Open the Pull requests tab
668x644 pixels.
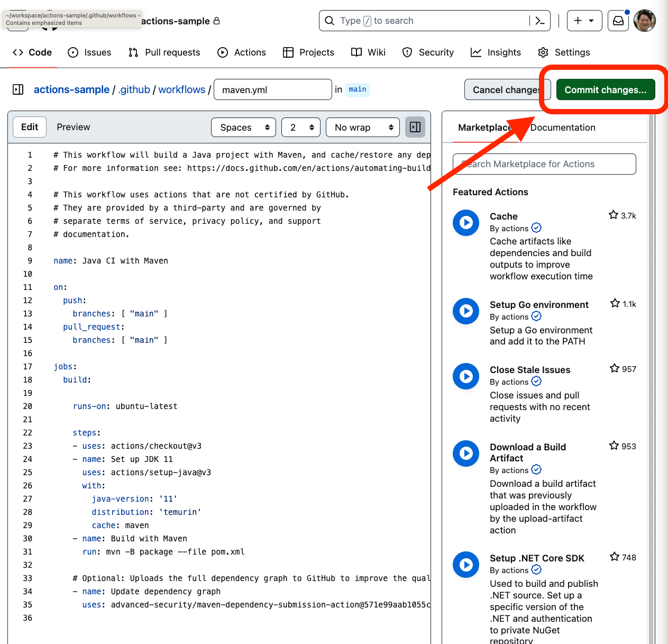point(164,52)
